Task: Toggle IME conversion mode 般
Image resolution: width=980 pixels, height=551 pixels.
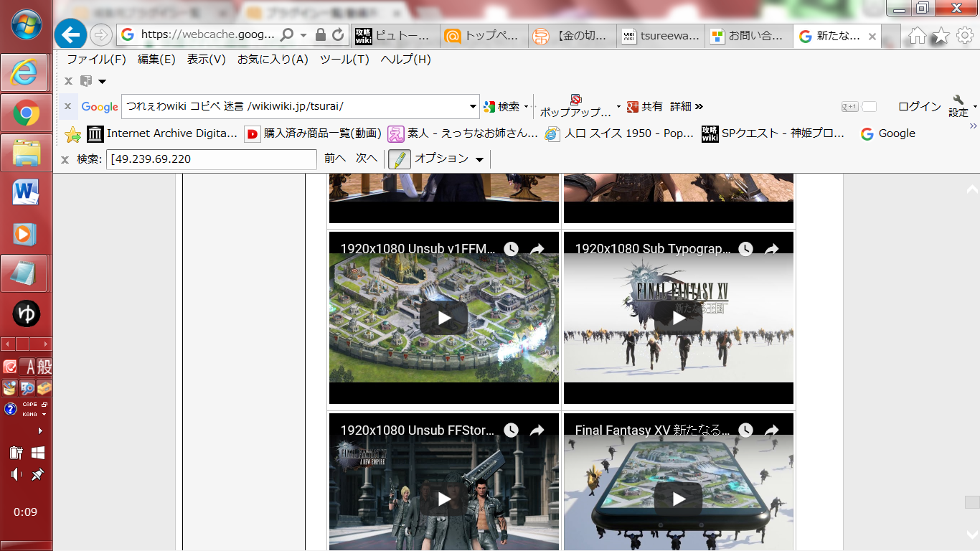Action: click(44, 367)
